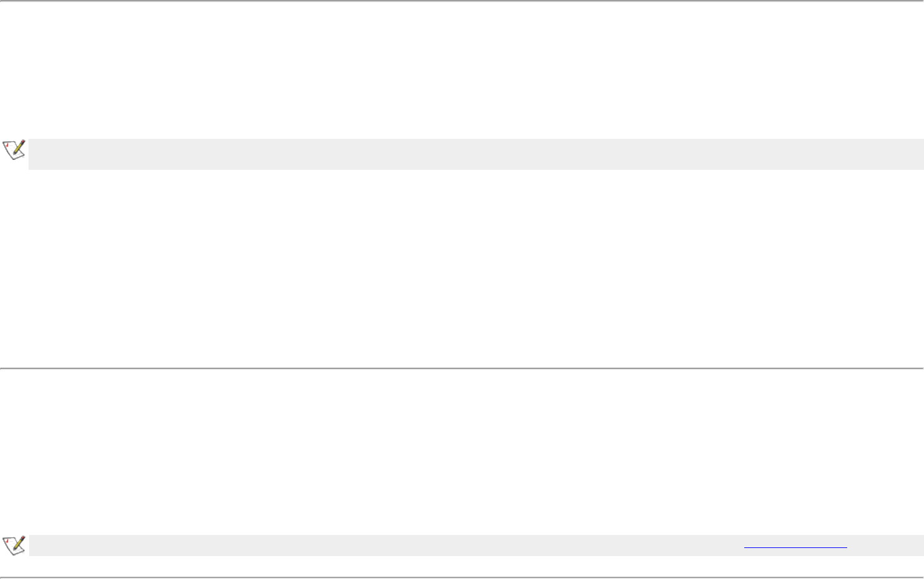Click blank space between upper note and middle divider
924x579 pixels.
(x=462, y=267)
